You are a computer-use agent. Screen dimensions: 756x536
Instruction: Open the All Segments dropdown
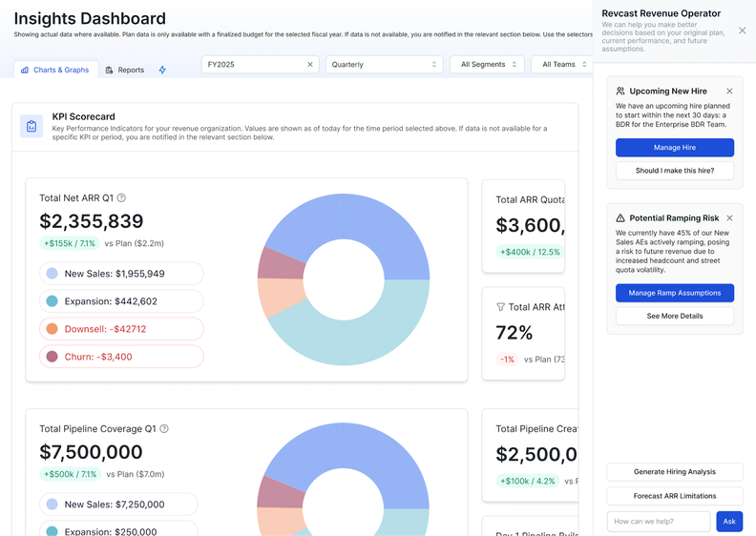pyautogui.click(x=488, y=64)
